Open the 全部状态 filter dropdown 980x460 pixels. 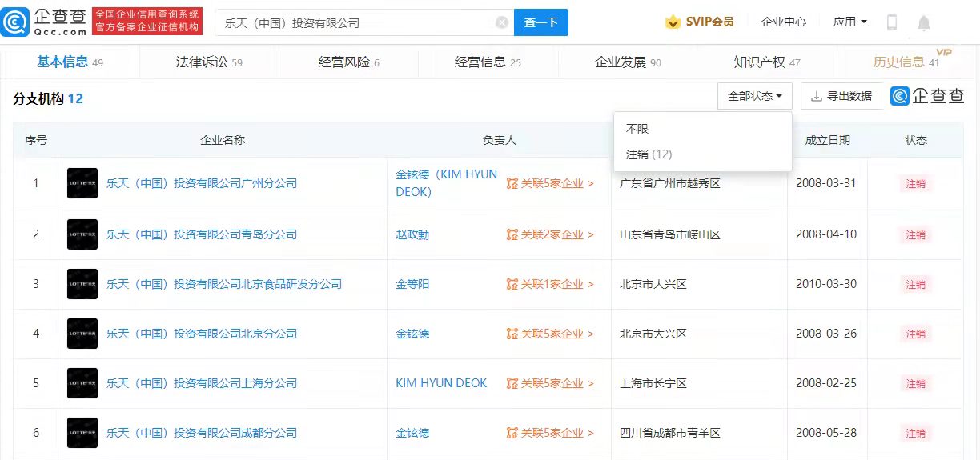[755, 96]
